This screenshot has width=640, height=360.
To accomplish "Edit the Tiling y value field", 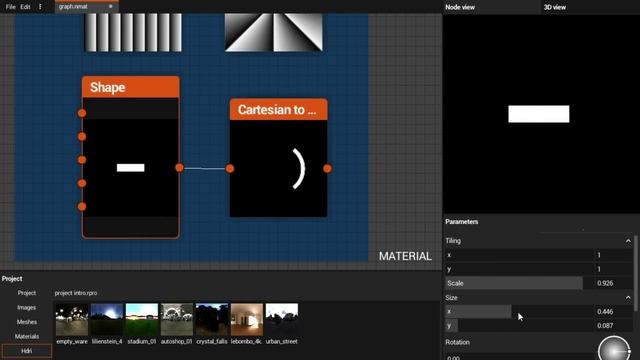I will tap(613, 269).
